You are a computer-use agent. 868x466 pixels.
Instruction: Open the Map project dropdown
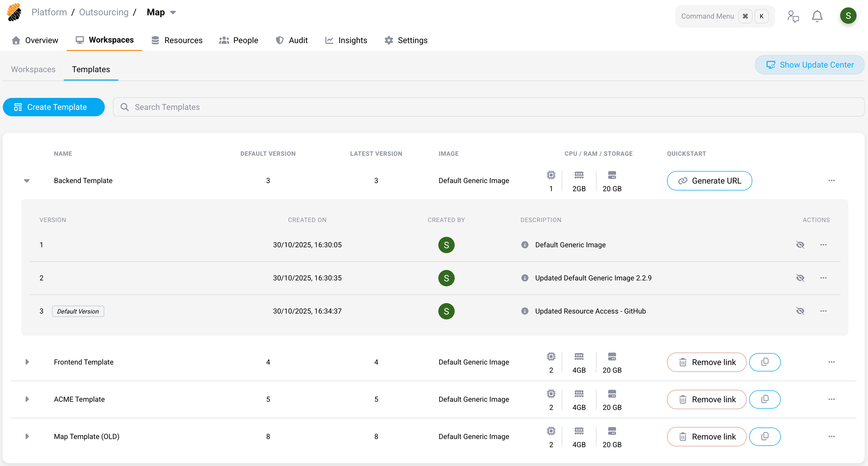(173, 13)
